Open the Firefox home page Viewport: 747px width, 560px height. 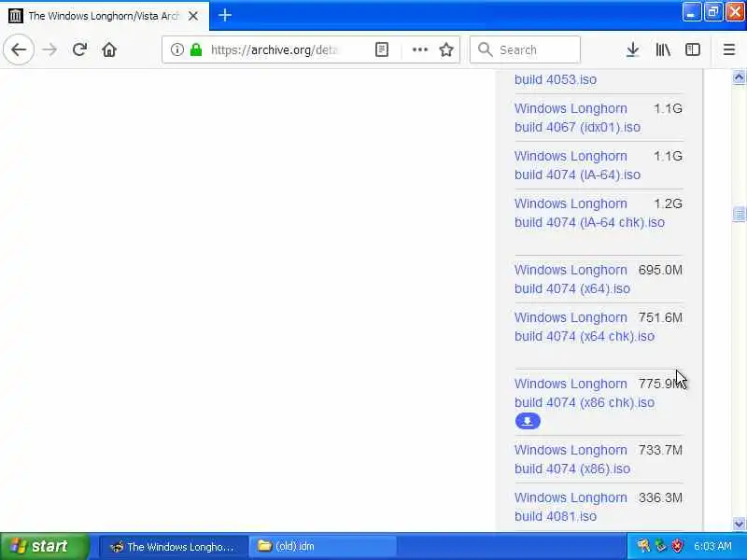point(109,49)
